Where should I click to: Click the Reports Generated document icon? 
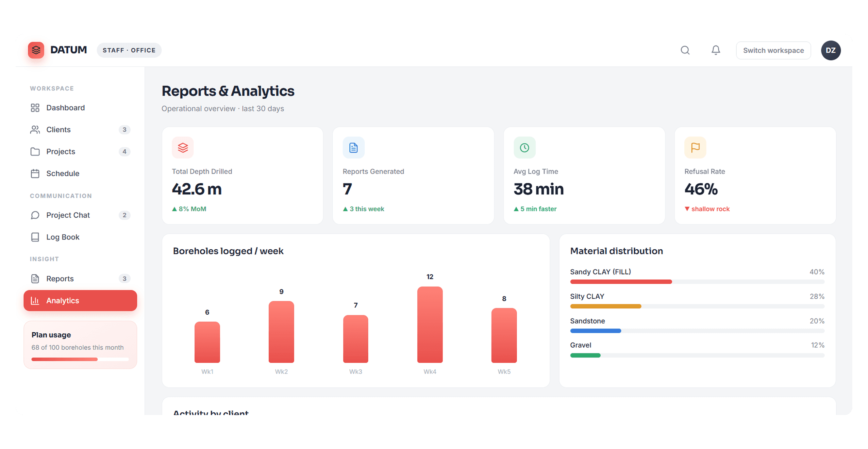click(354, 147)
